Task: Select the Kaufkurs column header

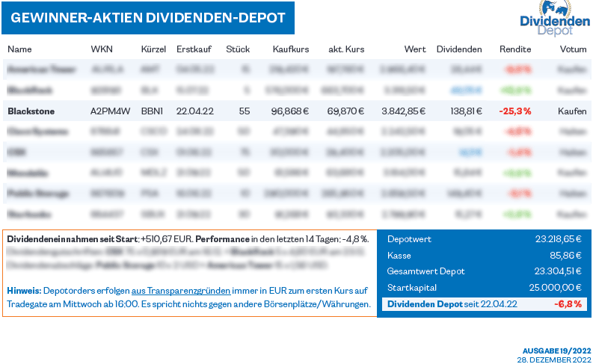Action: (x=291, y=49)
